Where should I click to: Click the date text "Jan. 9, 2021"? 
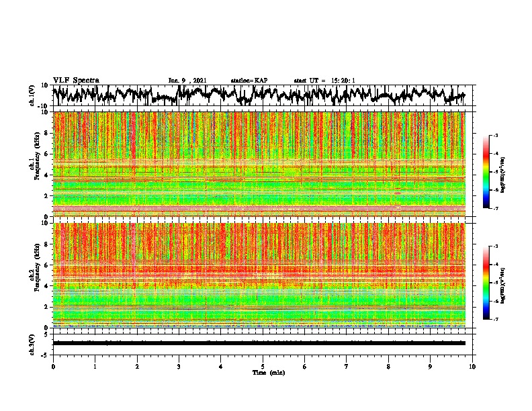pos(187,81)
